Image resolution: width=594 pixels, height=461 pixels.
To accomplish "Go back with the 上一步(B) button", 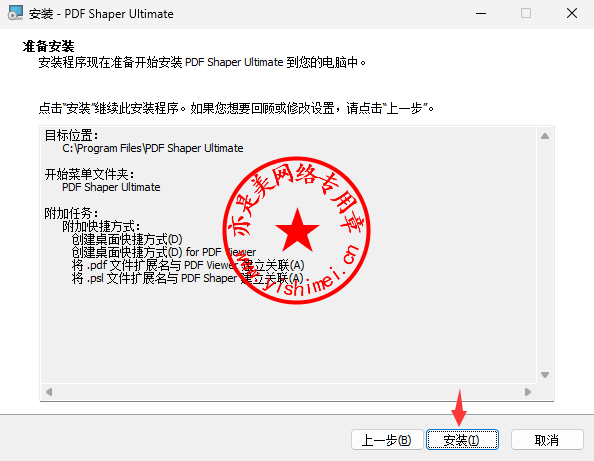I will click(x=387, y=440).
